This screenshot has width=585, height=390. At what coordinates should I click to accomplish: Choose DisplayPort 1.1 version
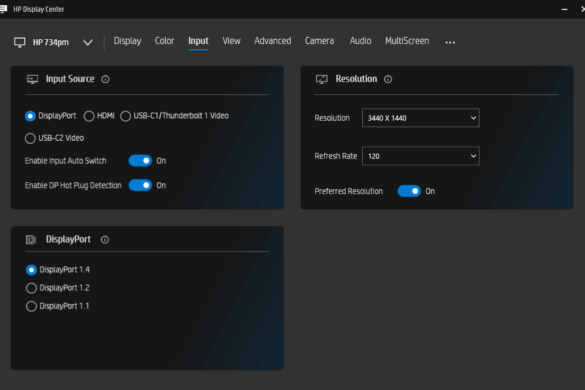tap(31, 306)
